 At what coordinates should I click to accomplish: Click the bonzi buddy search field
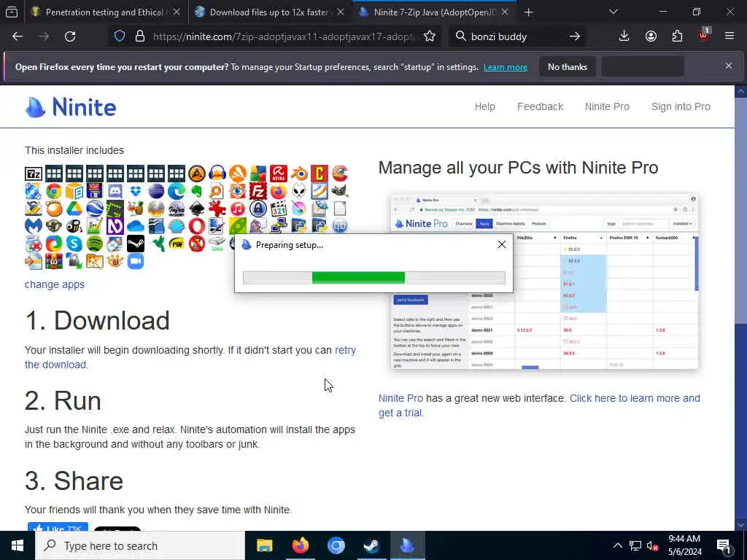coord(517,36)
